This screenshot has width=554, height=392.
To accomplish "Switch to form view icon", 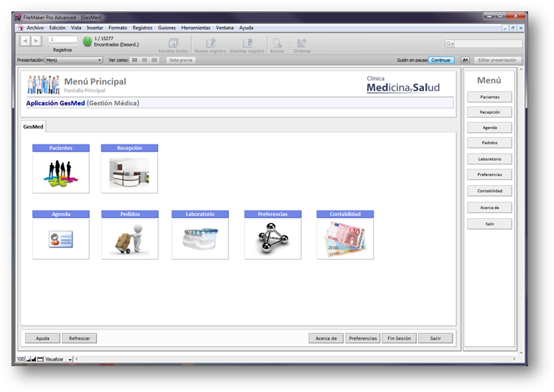I will [x=134, y=60].
